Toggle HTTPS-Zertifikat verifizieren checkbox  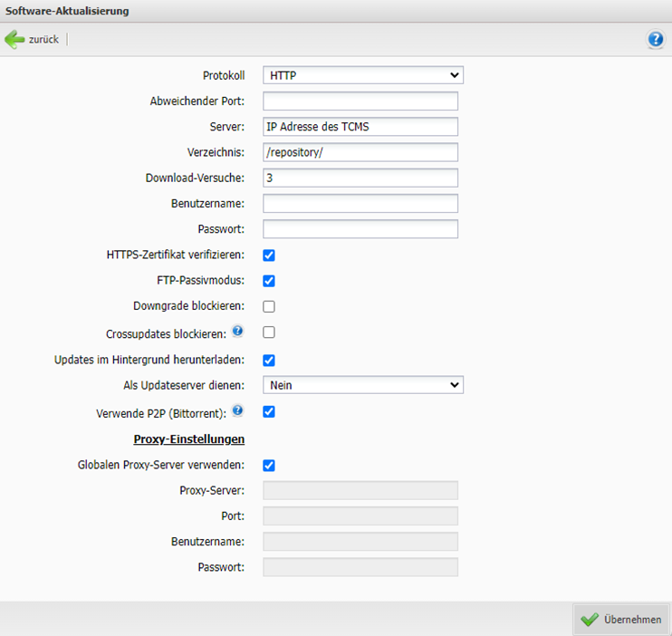pyautogui.click(x=269, y=255)
